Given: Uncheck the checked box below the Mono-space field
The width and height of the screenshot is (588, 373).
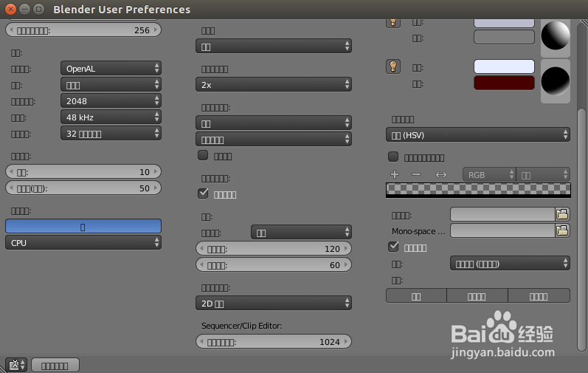Looking at the screenshot, I should coord(393,247).
